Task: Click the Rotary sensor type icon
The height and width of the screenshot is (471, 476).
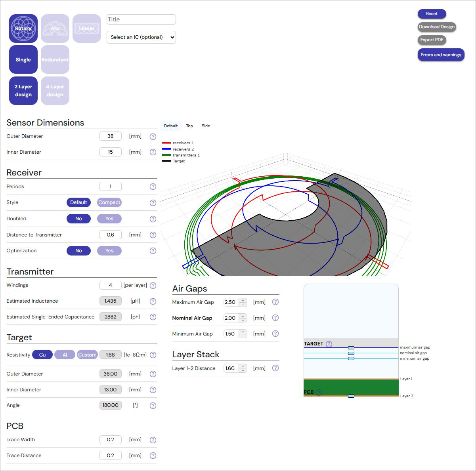Action: click(x=23, y=29)
